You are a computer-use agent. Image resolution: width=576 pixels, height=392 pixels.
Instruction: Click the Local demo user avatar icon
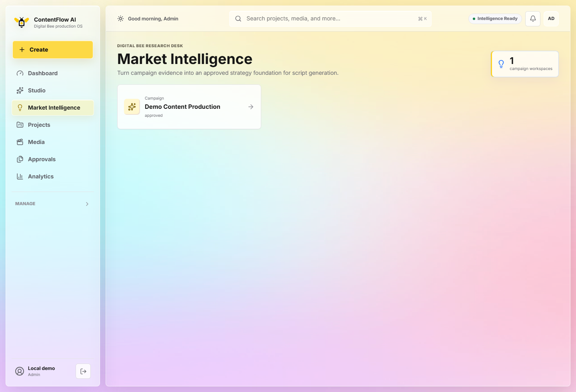click(20, 371)
